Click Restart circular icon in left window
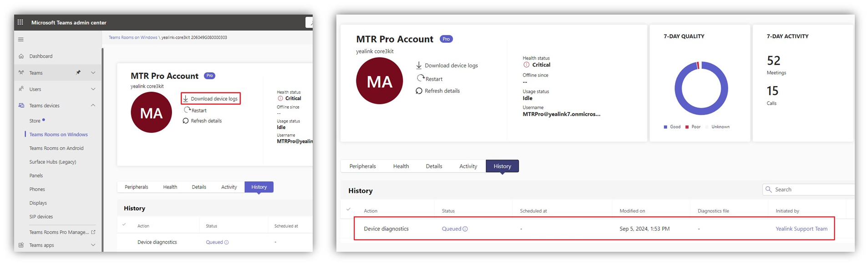 click(x=187, y=110)
